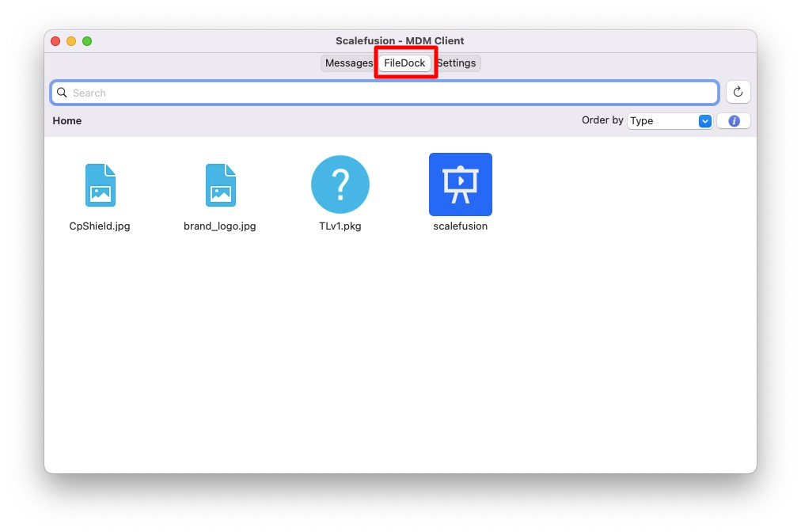Viewport: 801px width, 532px height.
Task: Open the scalefusion presentation icon
Action: tap(461, 184)
